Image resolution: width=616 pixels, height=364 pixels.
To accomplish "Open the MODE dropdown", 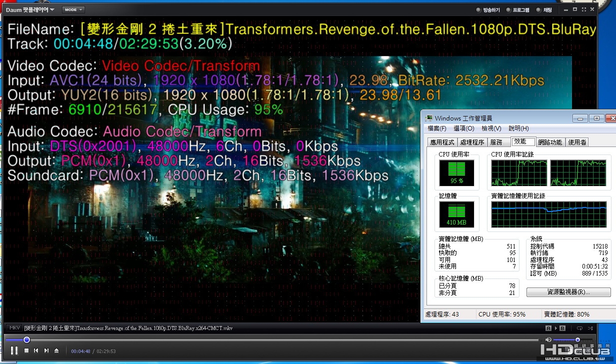I will tap(73, 9).
